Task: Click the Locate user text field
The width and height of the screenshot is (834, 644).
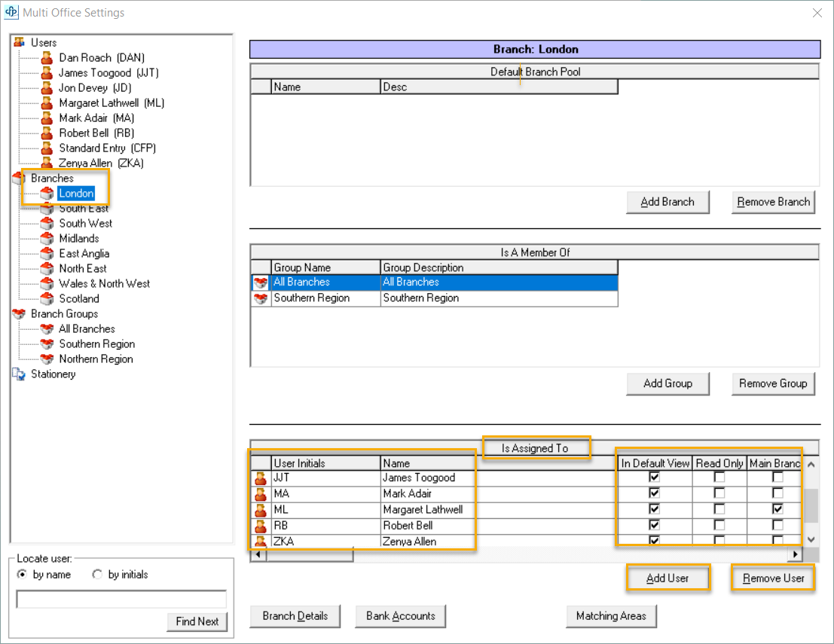Action: coord(122,600)
